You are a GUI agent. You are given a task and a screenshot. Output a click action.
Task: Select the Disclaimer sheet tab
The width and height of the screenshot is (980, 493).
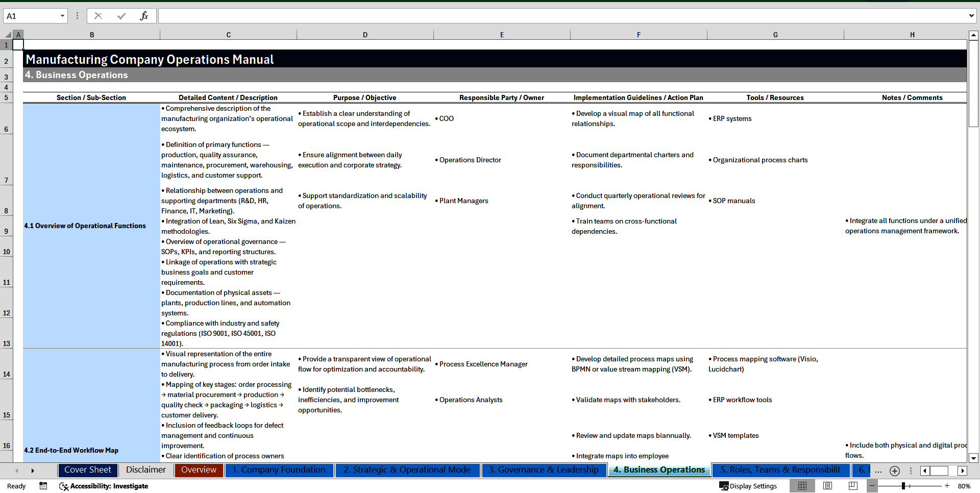click(145, 470)
